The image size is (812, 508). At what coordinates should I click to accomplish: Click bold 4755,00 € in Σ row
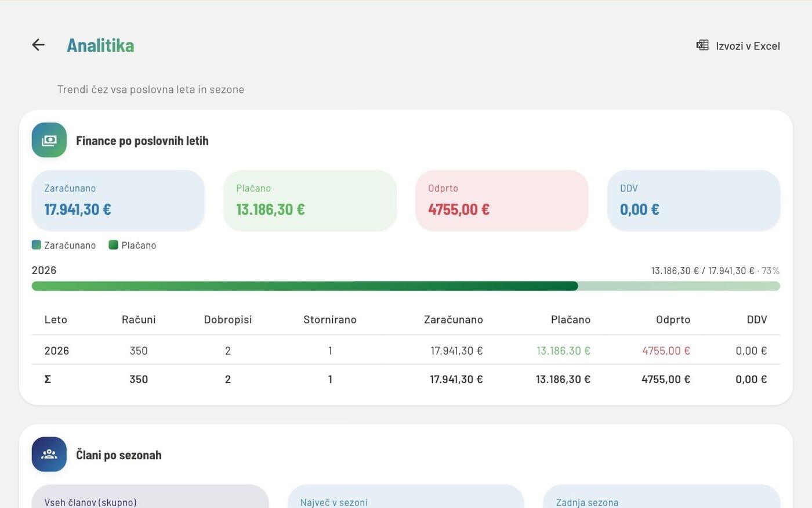click(x=666, y=379)
